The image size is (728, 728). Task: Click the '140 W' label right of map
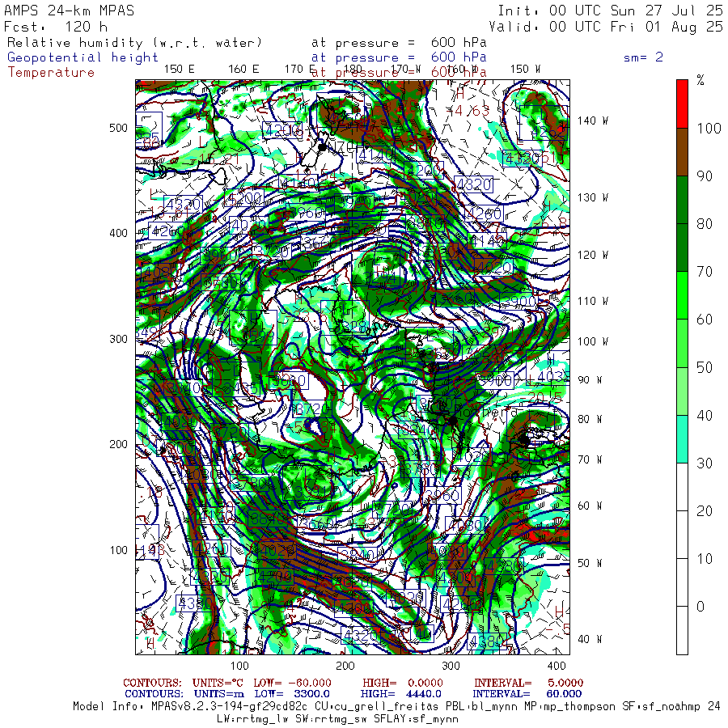(x=592, y=121)
